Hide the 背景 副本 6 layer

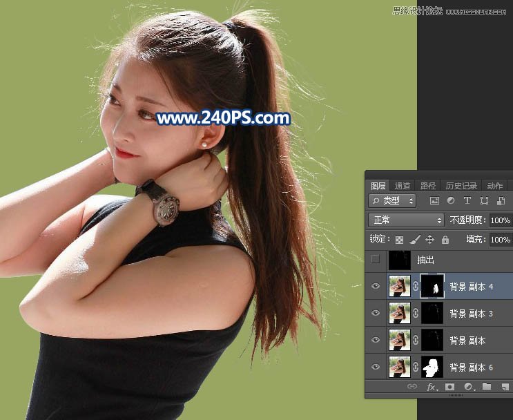click(x=376, y=367)
